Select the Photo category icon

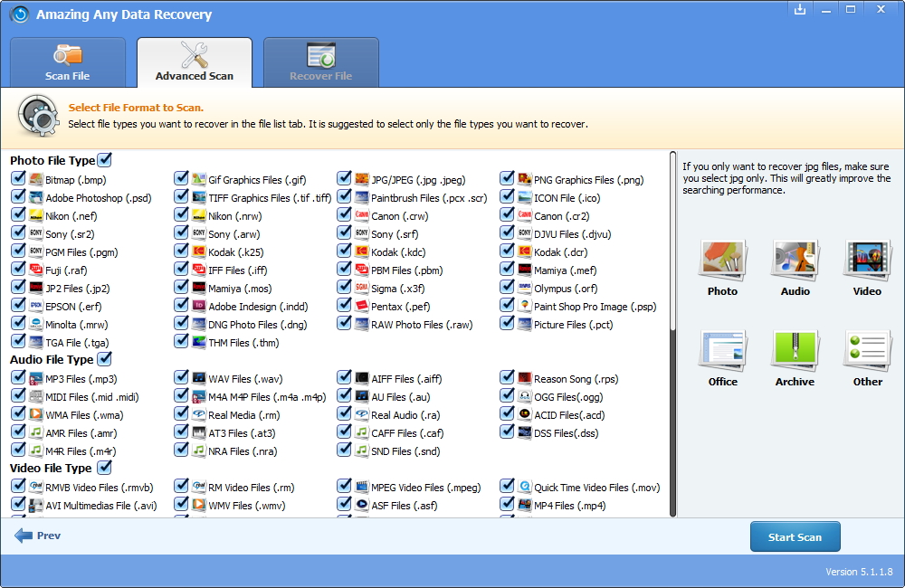(x=722, y=259)
